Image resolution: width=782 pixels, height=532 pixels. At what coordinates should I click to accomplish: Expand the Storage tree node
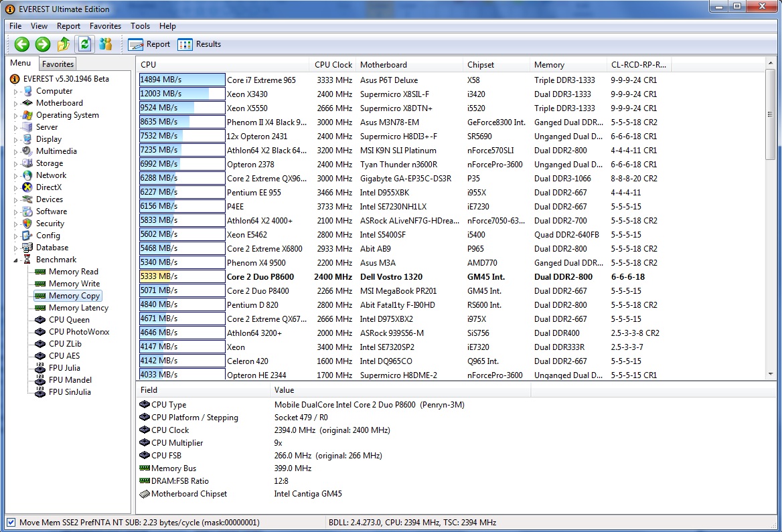point(15,163)
